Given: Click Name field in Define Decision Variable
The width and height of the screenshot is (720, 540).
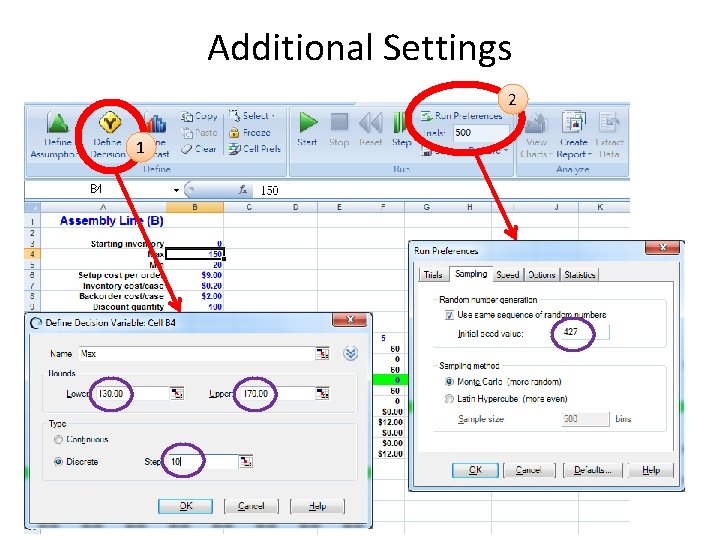Looking at the screenshot, I should 197,354.
